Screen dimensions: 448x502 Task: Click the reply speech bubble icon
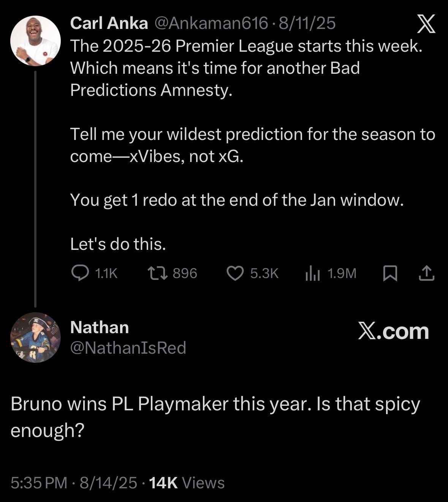click(x=80, y=273)
